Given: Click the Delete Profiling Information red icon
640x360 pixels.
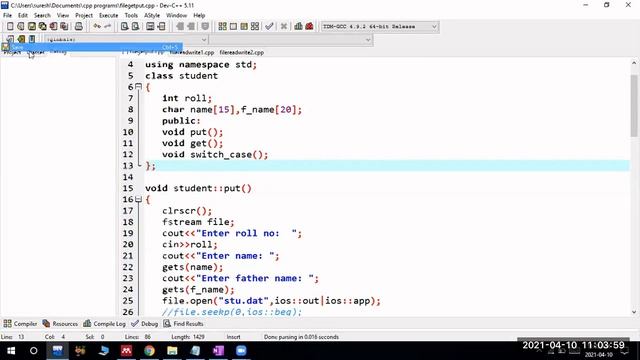Looking at the screenshot, I should pos(309,27).
